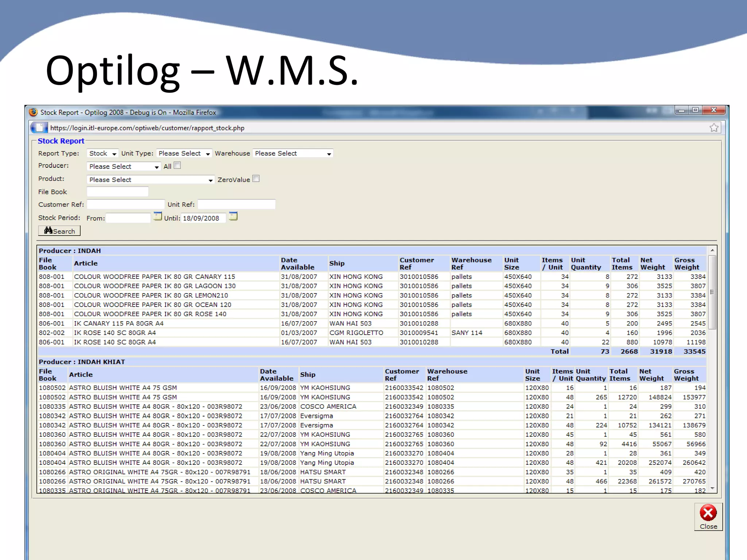Expand the Producer dropdown
This screenshot has width=747, height=560.
coord(124,167)
